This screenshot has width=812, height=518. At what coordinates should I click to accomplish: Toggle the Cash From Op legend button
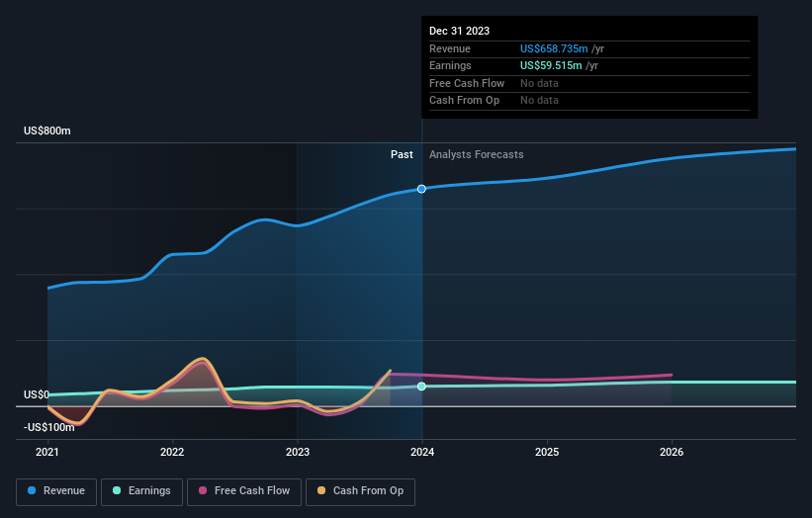click(x=360, y=491)
